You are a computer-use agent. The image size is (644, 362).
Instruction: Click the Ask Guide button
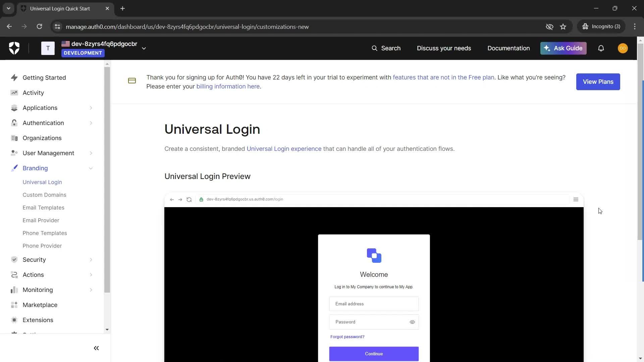[x=563, y=48]
